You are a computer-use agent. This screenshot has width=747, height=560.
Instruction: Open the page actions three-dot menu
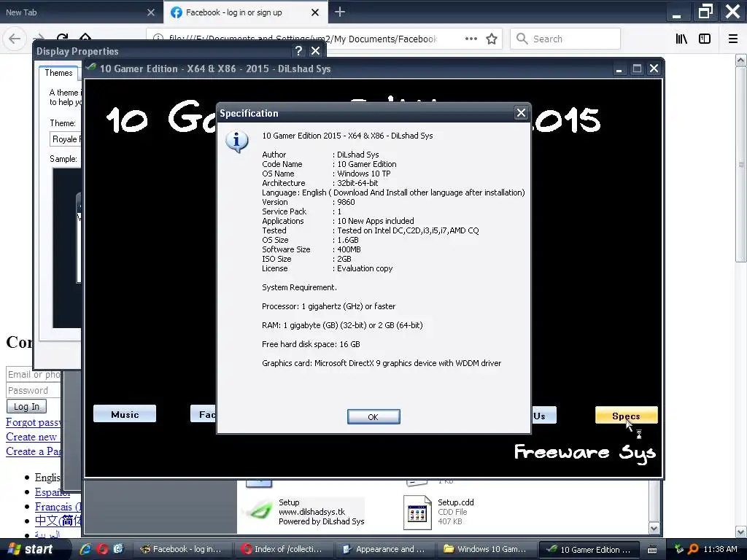click(471, 39)
